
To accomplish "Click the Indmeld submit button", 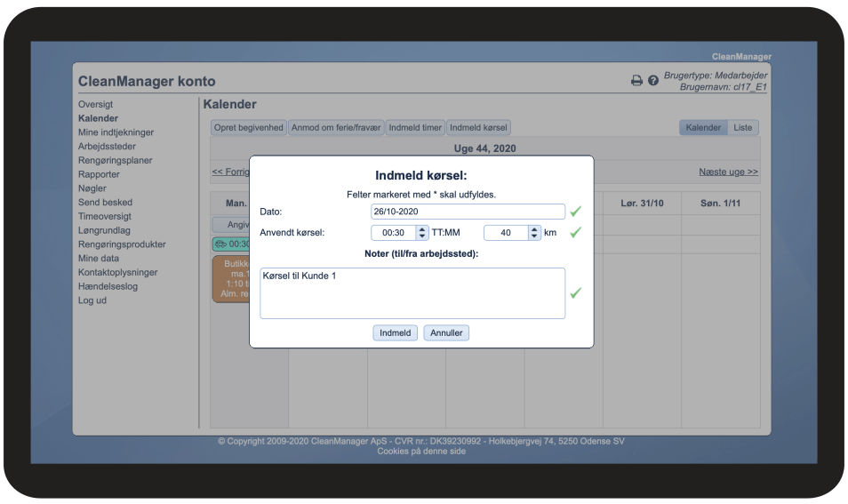I will click(x=395, y=332).
